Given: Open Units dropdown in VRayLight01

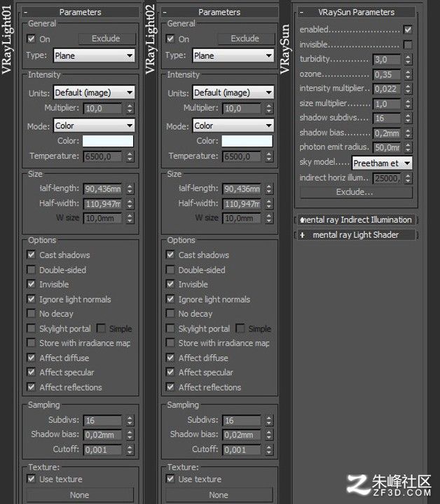Looking at the screenshot, I should point(94,93).
